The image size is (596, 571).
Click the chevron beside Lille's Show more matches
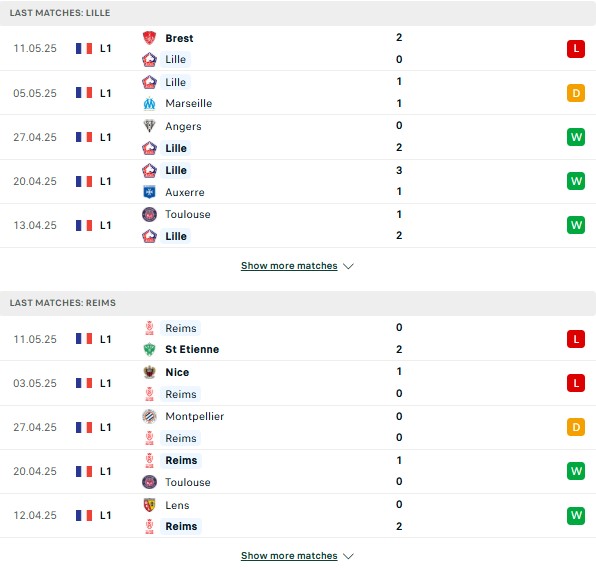click(x=348, y=266)
